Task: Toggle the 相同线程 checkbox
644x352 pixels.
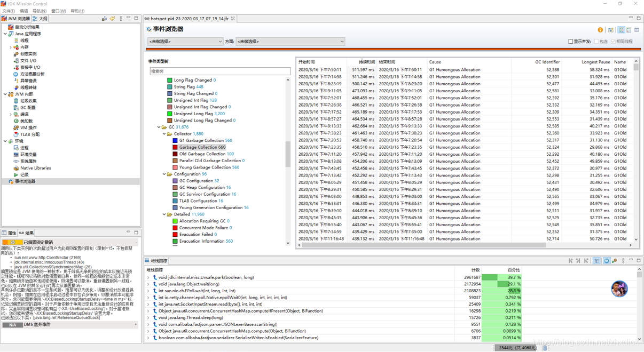Action: 614,42
